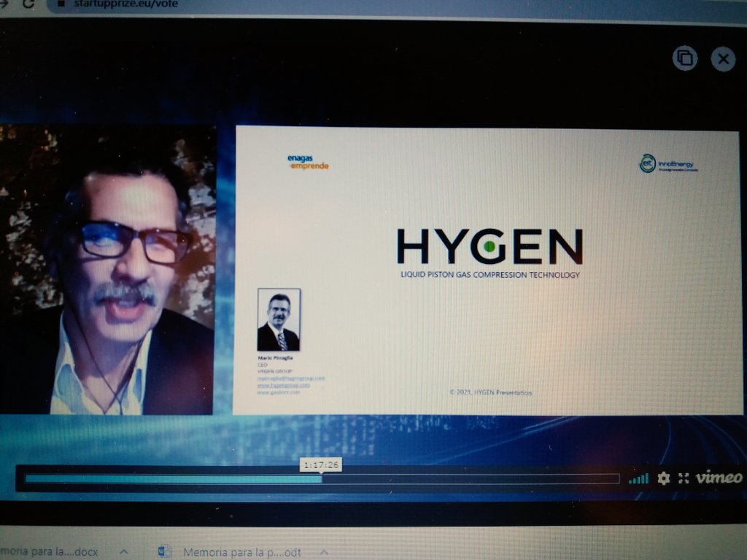Click the EIT InnoEnergy logo
747x560 pixels.
(x=668, y=164)
